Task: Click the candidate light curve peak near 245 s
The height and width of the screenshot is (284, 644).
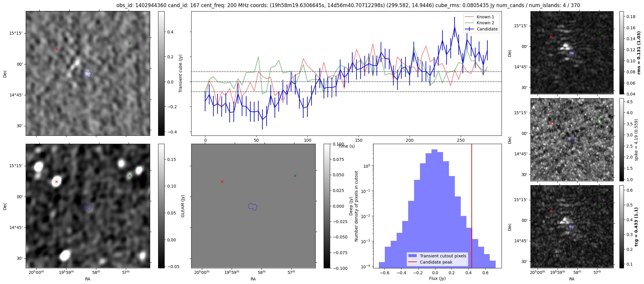Action: click(x=455, y=27)
